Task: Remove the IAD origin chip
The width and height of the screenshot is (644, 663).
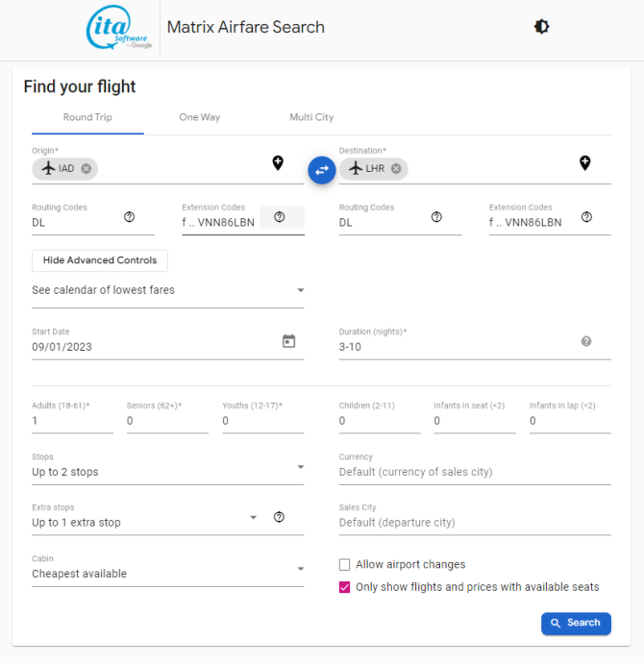Action: 87,169
